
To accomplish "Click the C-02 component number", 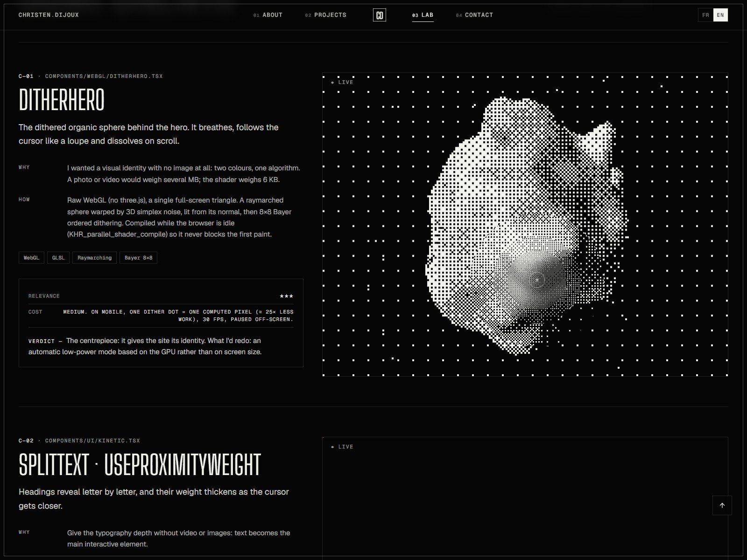I will (26, 441).
